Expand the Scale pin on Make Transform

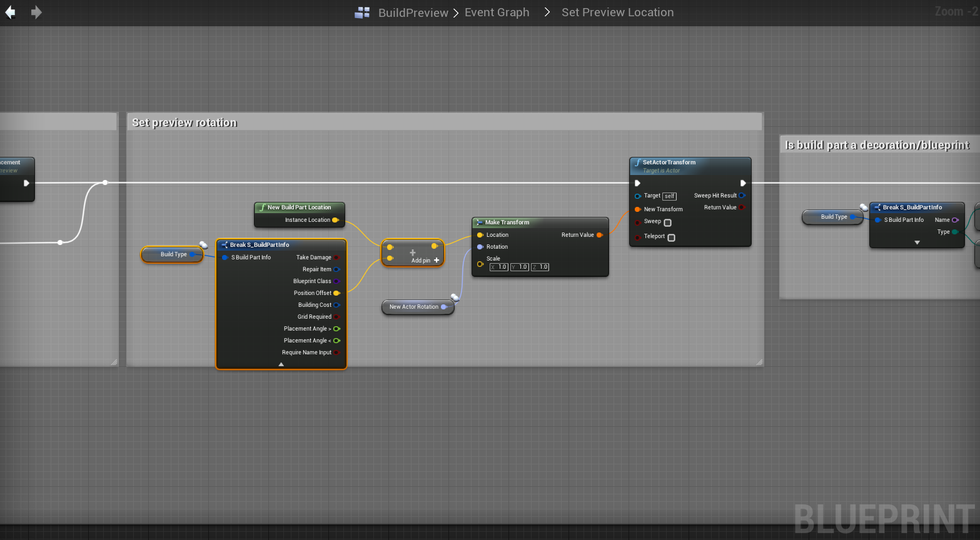point(480,264)
